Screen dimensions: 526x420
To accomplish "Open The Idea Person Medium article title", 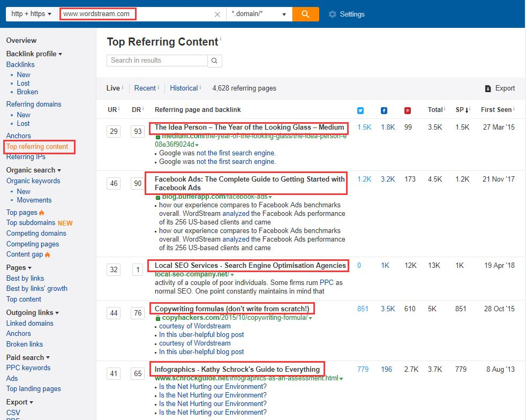I will [249, 127].
